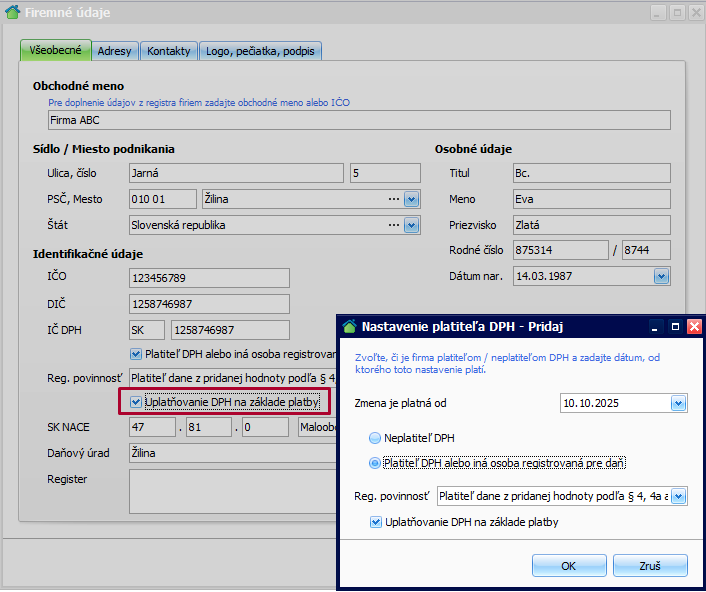This screenshot has width=706, height=592.
Task: Confirm the dialog with the OK button
Action: [568, 566]
